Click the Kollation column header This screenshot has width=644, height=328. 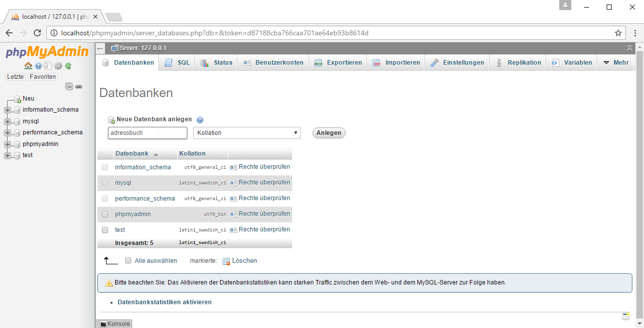click(x=192, y=154)
